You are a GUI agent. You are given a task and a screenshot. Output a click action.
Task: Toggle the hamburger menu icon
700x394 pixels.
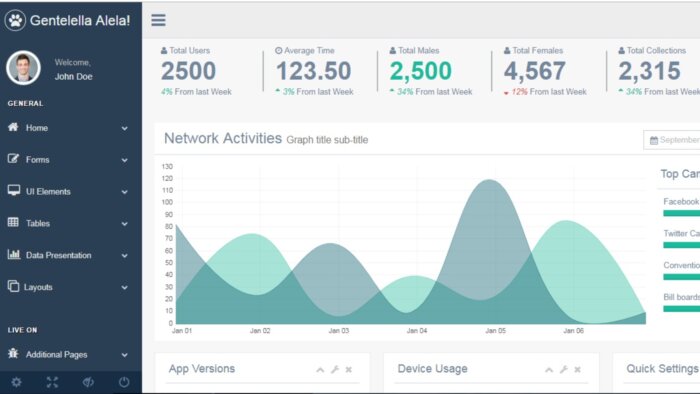158,20
